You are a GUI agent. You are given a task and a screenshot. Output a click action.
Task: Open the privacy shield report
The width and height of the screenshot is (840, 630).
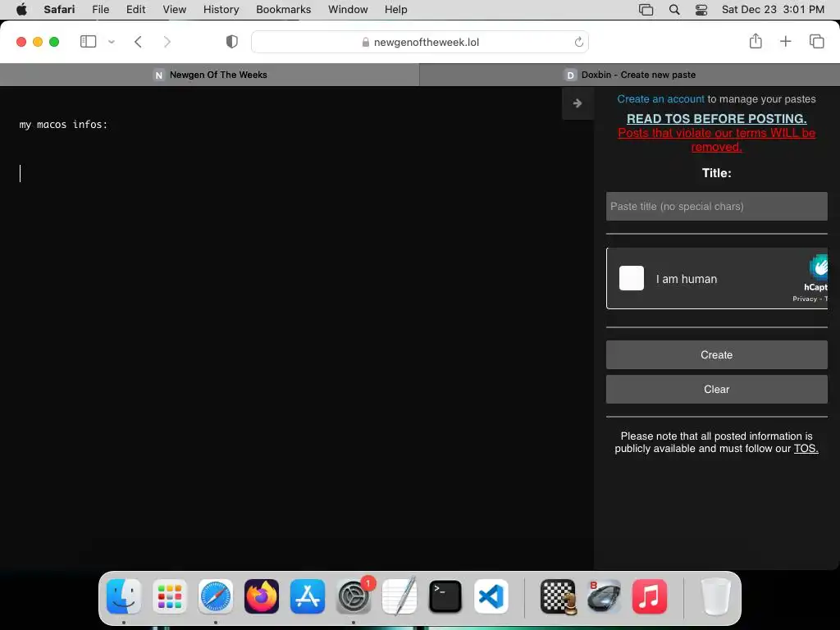click(232, 42)
